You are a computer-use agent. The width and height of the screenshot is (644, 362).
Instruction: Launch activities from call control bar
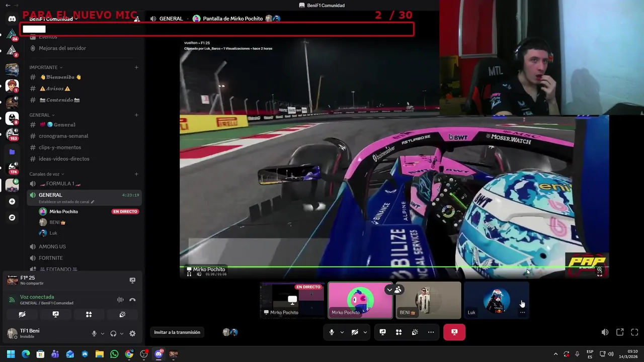tap(398, 332)
